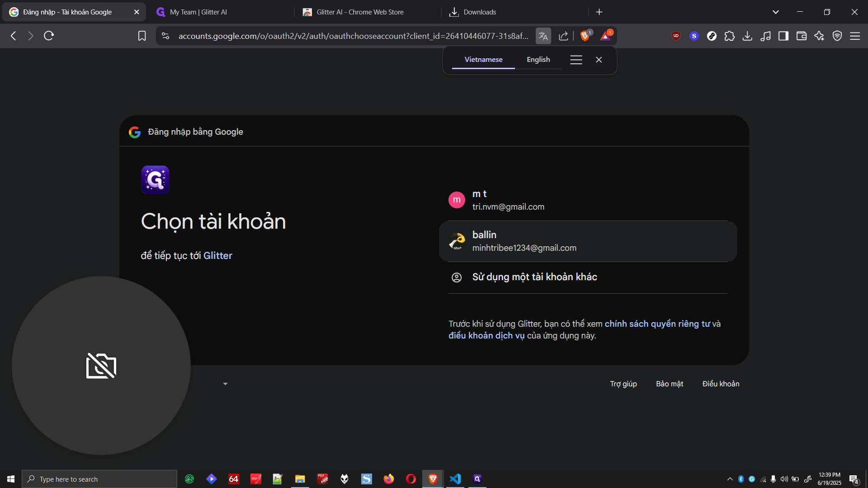Reload the current page
The image size is (868, 488).
pyautogui.click(x=49, y=36)
